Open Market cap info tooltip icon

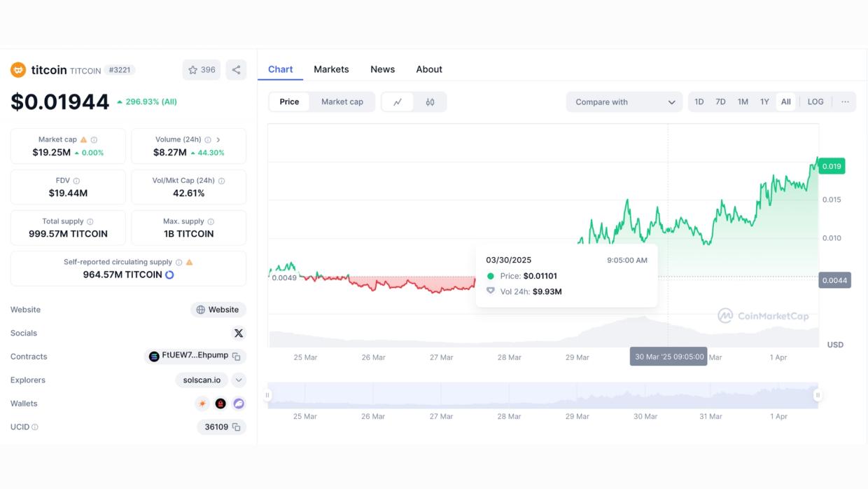[x=94, y=140]
